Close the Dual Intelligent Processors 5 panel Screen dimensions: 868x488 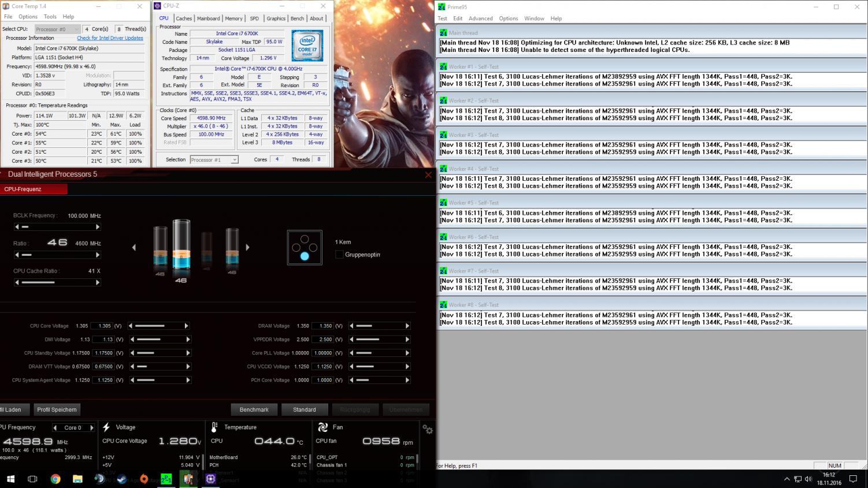428,174
